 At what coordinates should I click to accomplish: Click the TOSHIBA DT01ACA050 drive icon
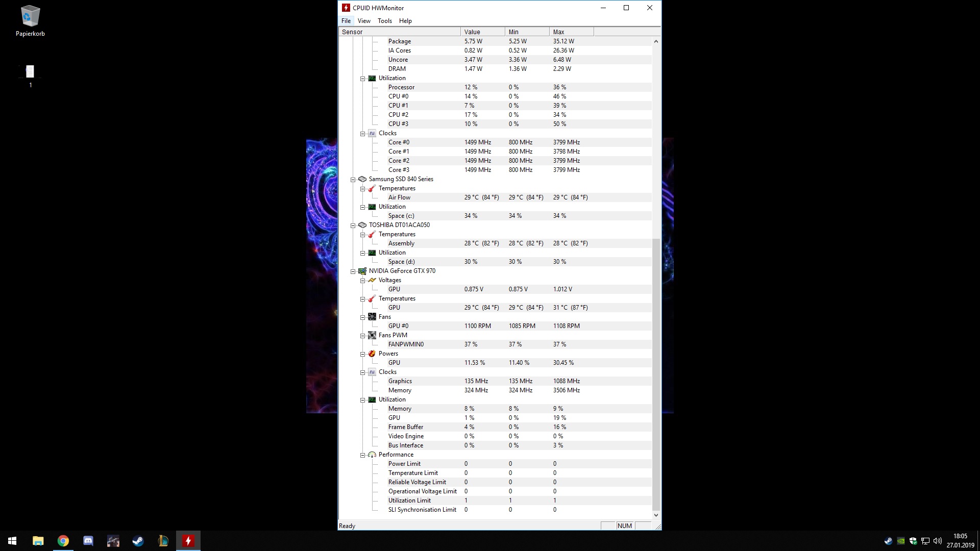(362, 225)
